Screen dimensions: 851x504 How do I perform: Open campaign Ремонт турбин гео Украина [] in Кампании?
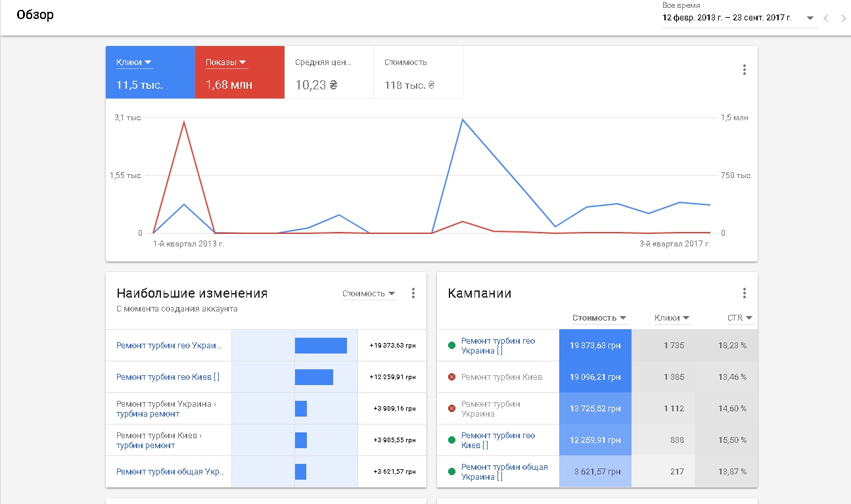(498, 346)
